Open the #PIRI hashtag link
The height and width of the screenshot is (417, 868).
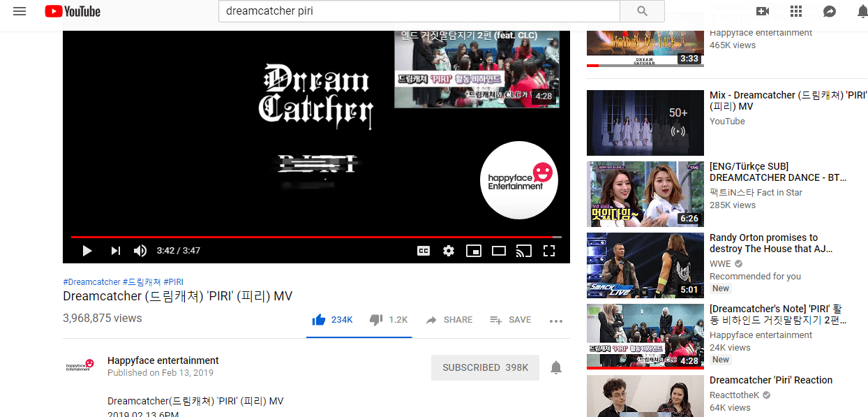pyautogui.click(x=174, y=282)
